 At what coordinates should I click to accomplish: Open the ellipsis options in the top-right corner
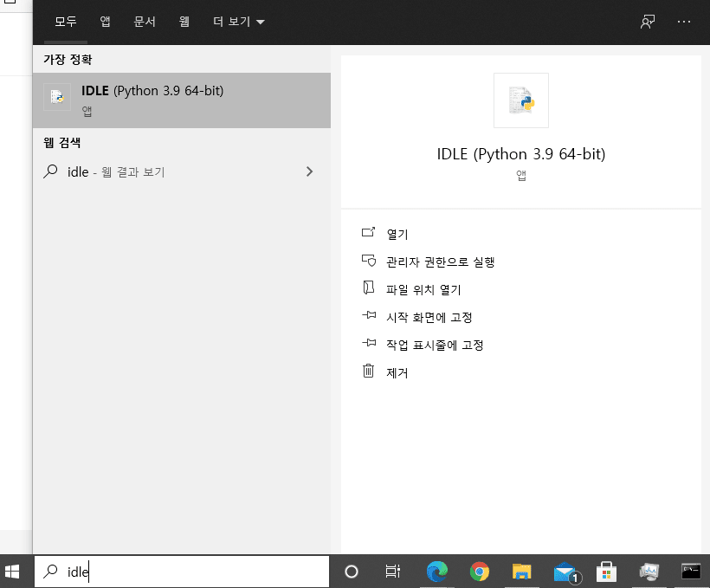(x=683, y=21)
